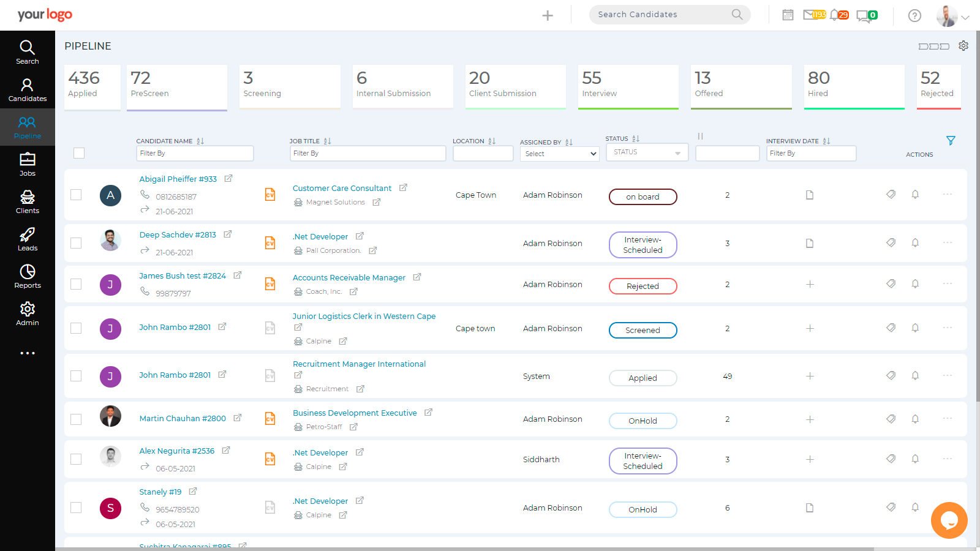This screenshot has width=980, height=551.
Task: Click tag icon for Deep Sachdev row
Action: tap(891, 242)
